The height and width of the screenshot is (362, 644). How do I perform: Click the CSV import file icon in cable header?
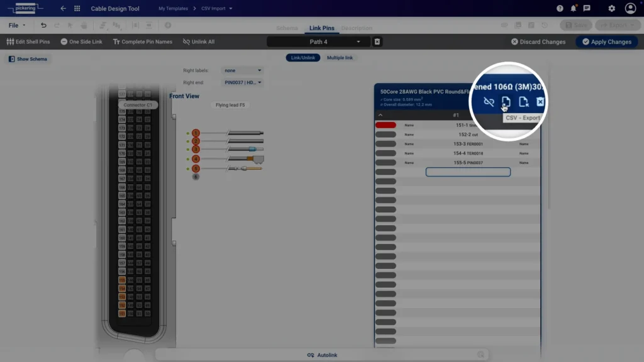click(x=523, y=101)
